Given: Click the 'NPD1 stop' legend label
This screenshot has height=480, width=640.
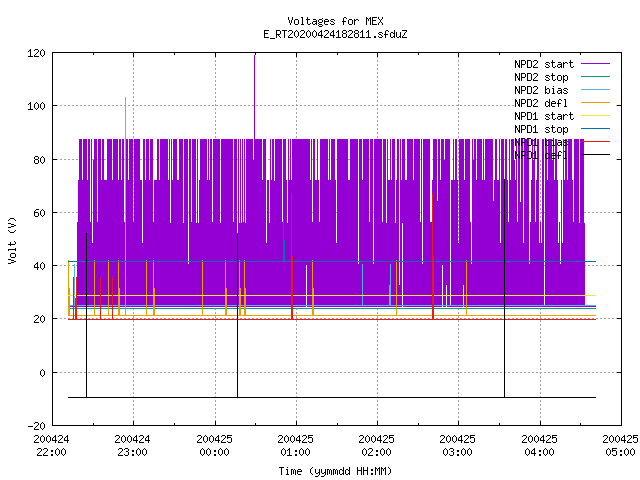Looking at the screenshot, I should coord(541,129).
